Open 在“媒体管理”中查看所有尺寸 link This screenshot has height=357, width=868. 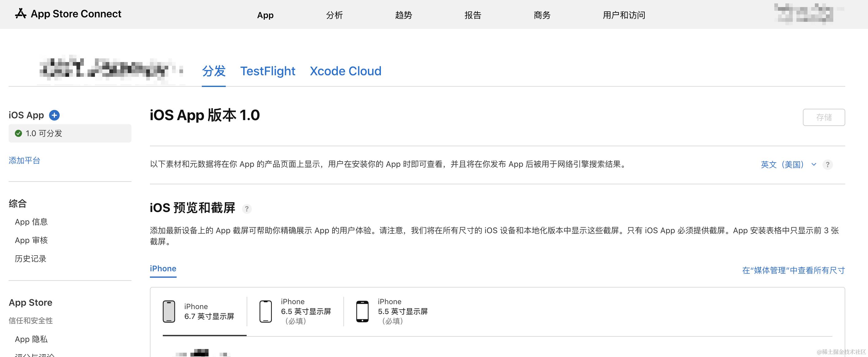point(793,270)
